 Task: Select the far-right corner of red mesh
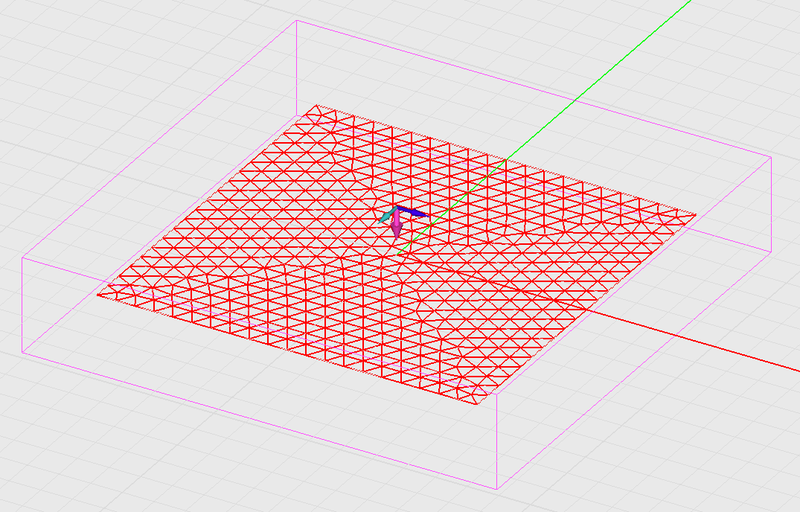point(695,214)
